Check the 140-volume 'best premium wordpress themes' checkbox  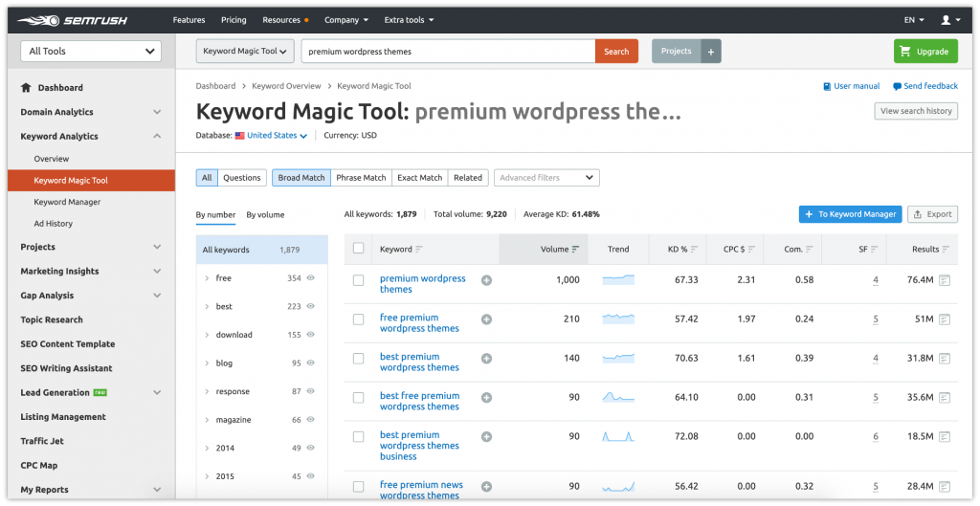tap(358, 359)
